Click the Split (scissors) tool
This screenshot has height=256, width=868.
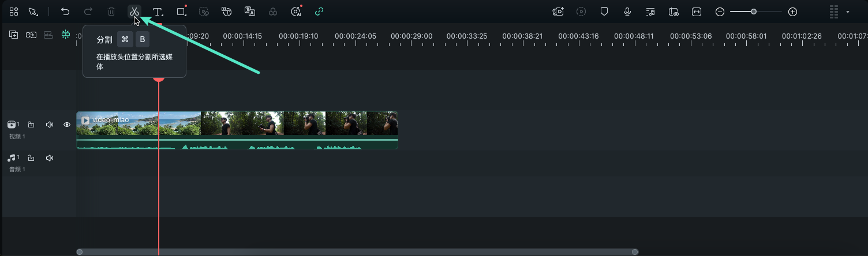134,12
